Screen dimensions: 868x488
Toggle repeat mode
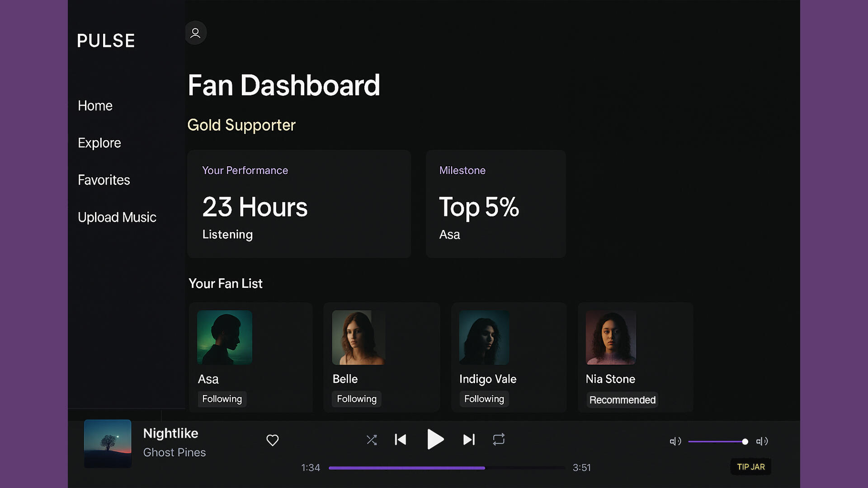point(499,440)
